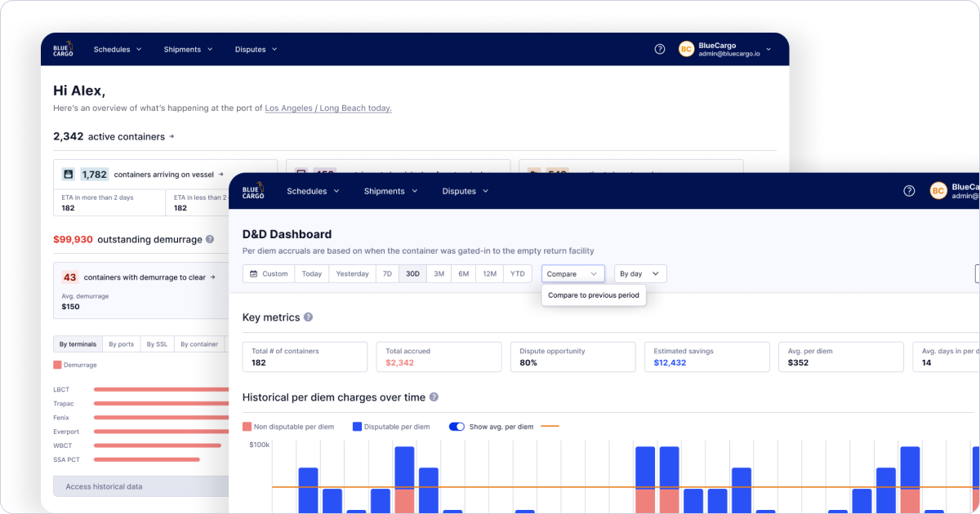Open the Compare dropdown
Viewport: 980px width, 514px height.
click(573, 274)
